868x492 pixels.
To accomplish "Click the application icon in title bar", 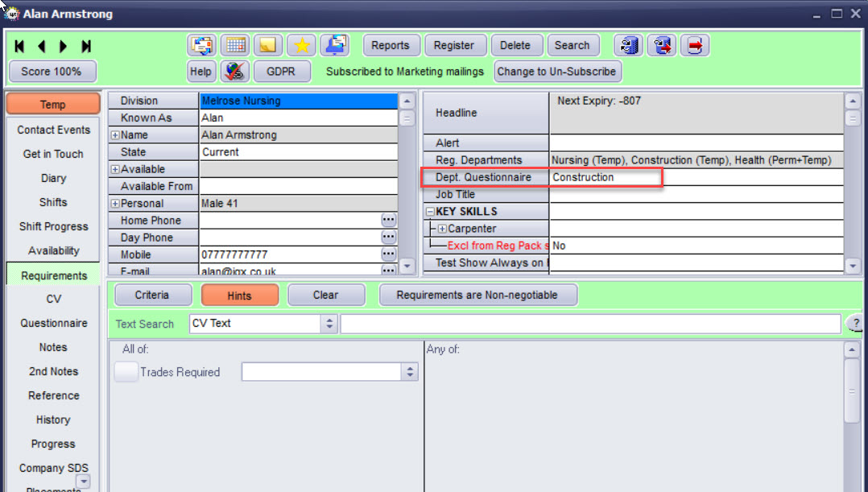I will [11, 14].
